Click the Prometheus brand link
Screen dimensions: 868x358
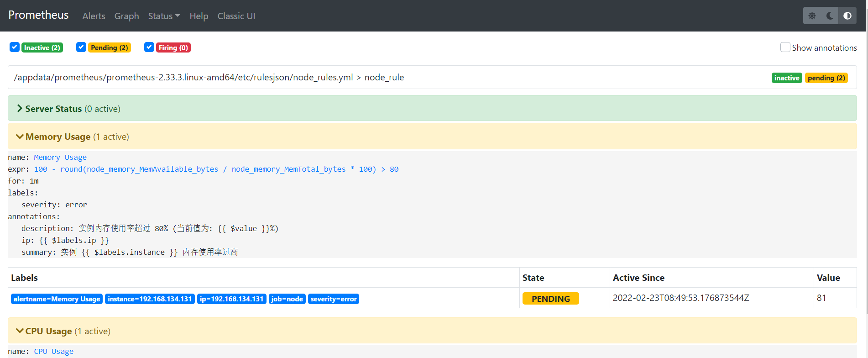click(x=38, y=15)
